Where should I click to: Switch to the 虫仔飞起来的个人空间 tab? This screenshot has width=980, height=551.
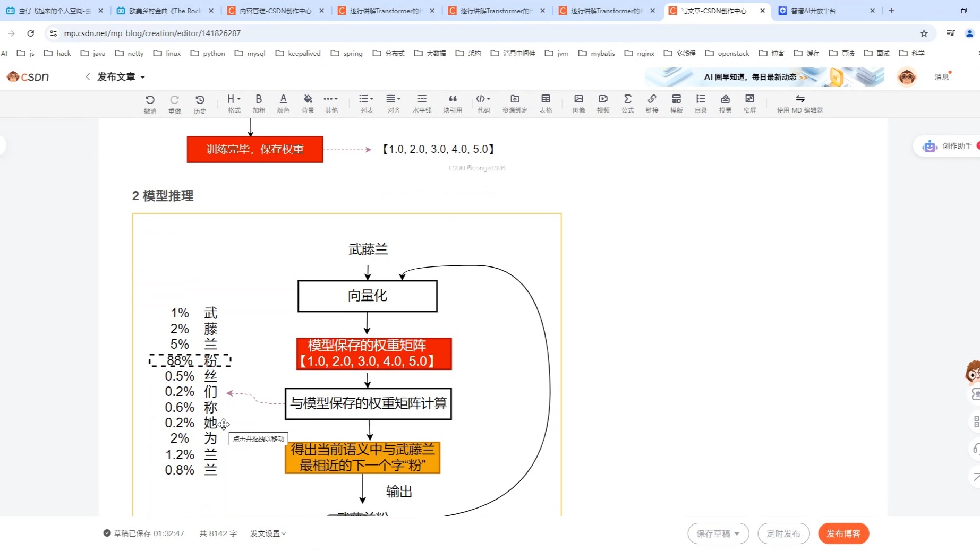coord(54,11)
